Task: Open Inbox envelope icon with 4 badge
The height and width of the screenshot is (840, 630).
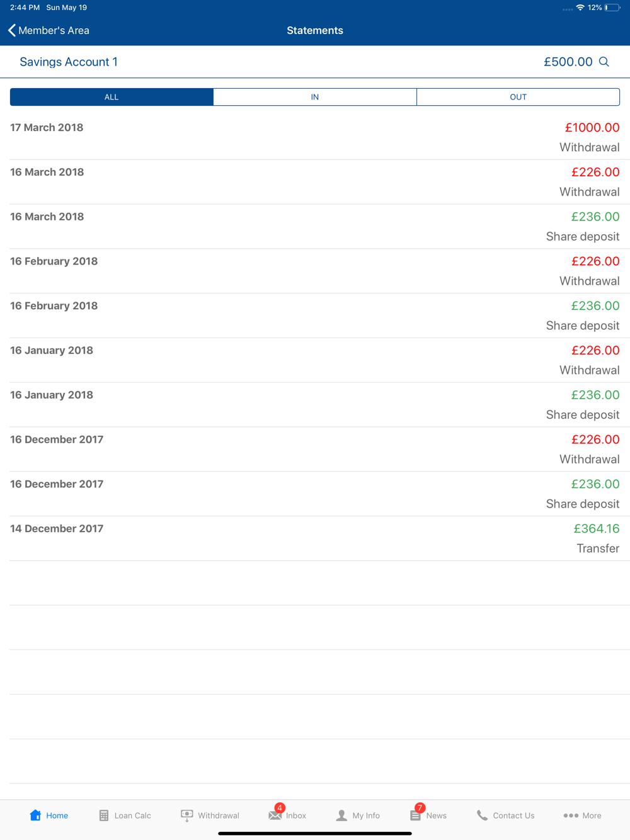Action: 275,815
